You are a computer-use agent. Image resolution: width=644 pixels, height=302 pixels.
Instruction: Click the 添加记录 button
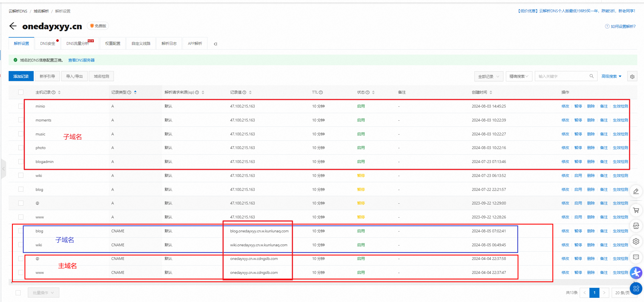[x=21, y=76]
